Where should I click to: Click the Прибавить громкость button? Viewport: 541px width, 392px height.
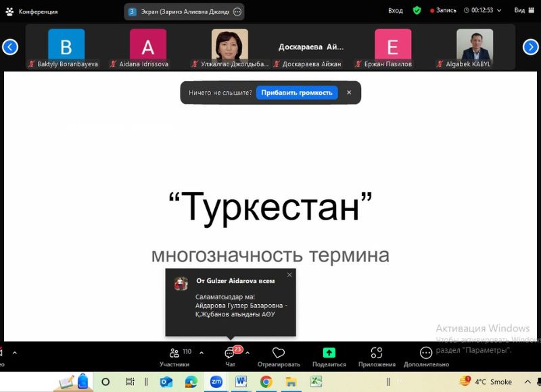click(297, 93)
